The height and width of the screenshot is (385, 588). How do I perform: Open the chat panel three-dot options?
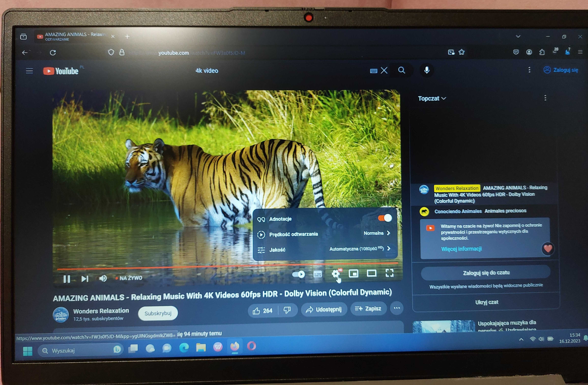pos(545,98)
